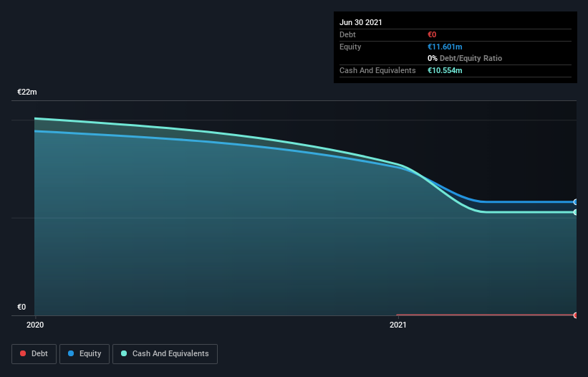Click the 2021 axis label

(x=398, y=325)
